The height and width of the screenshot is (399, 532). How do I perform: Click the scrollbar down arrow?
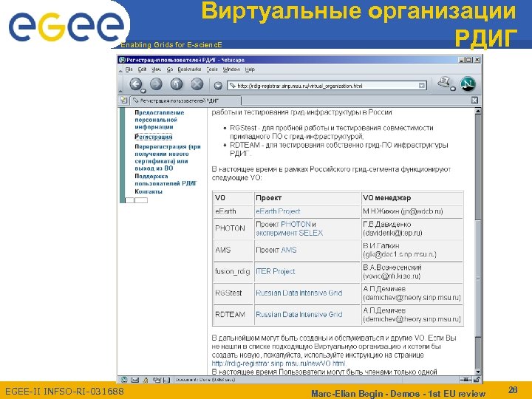pyautogui.click(x=478, y=372)
